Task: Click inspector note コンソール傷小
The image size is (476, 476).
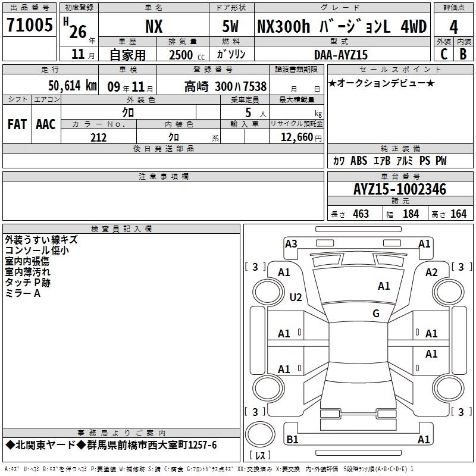Action: 37,250
